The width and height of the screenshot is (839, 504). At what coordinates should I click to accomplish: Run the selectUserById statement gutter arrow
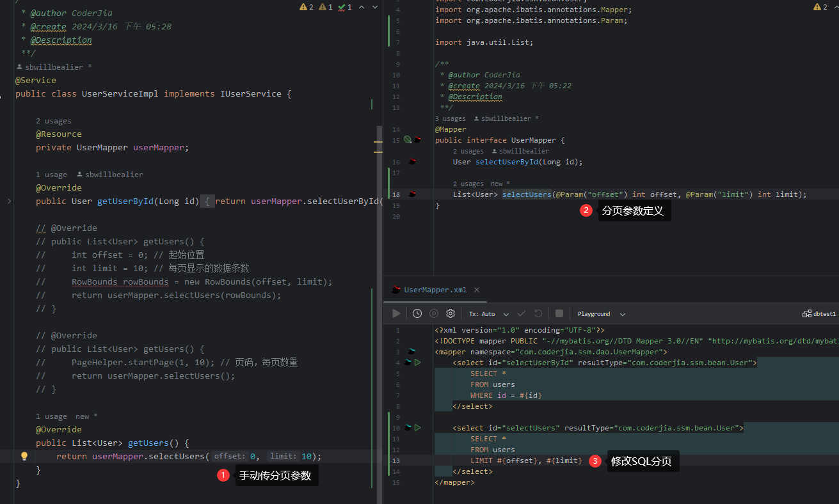pyautogui.click(x=417, y=363)
